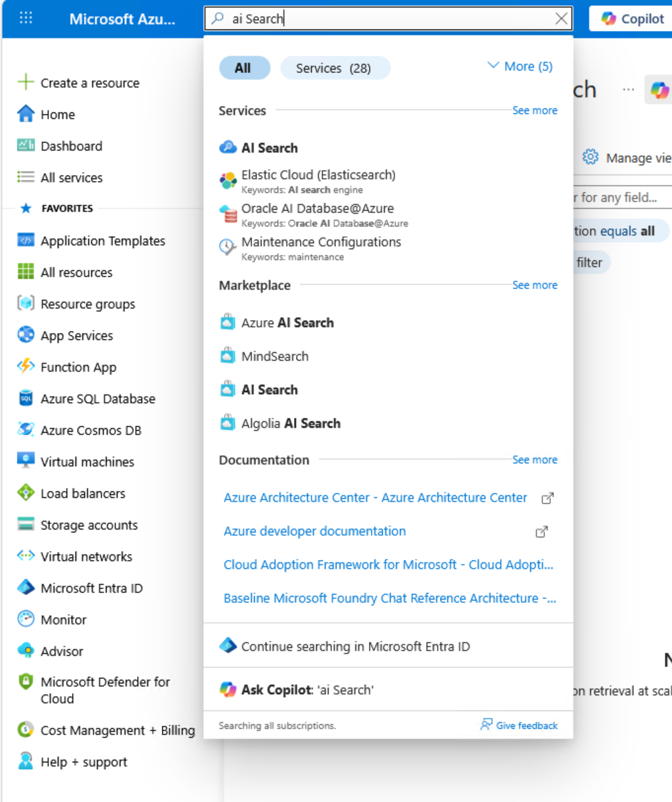Click the All services list icon
The image size is (672, 802).
click(26, 177)
